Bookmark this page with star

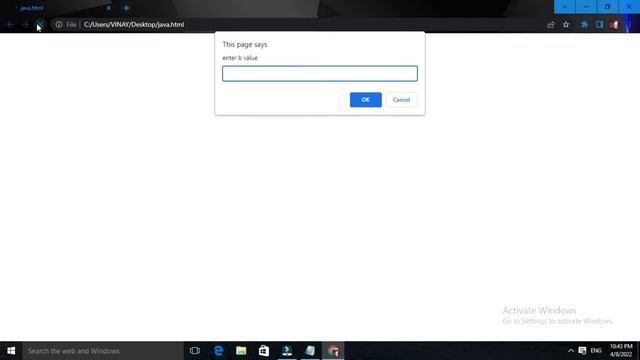566,24
